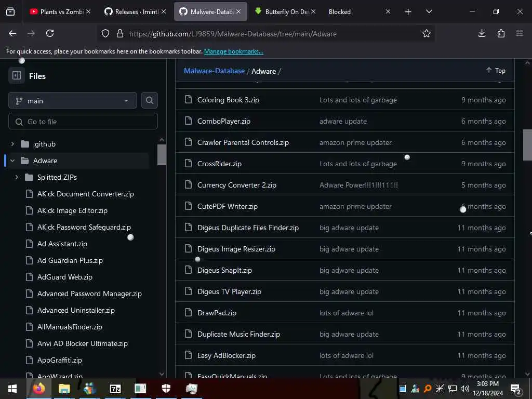Open network icon in system tray
The width and height of the screenshot is (532, 399).
click(x=453, y=389)
